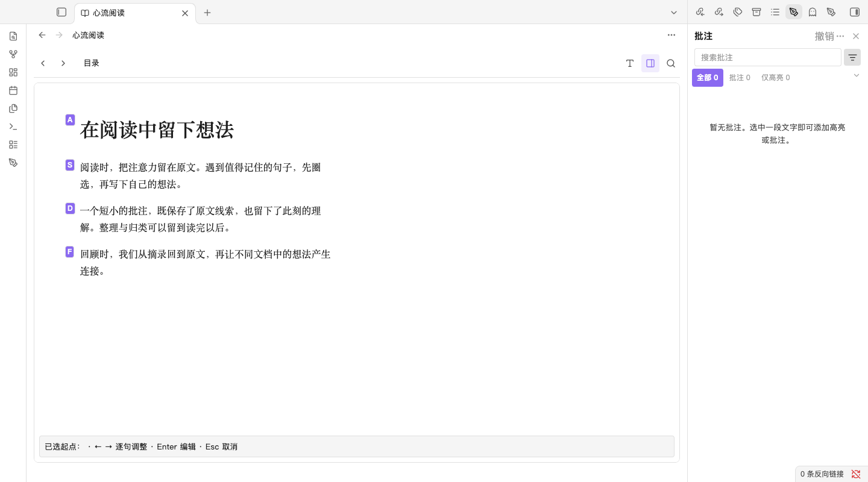The height and width of the screenshot is (482, 868).
Task: Switch to the 仅高亮 0 filter tab
Action: point(775,78)
